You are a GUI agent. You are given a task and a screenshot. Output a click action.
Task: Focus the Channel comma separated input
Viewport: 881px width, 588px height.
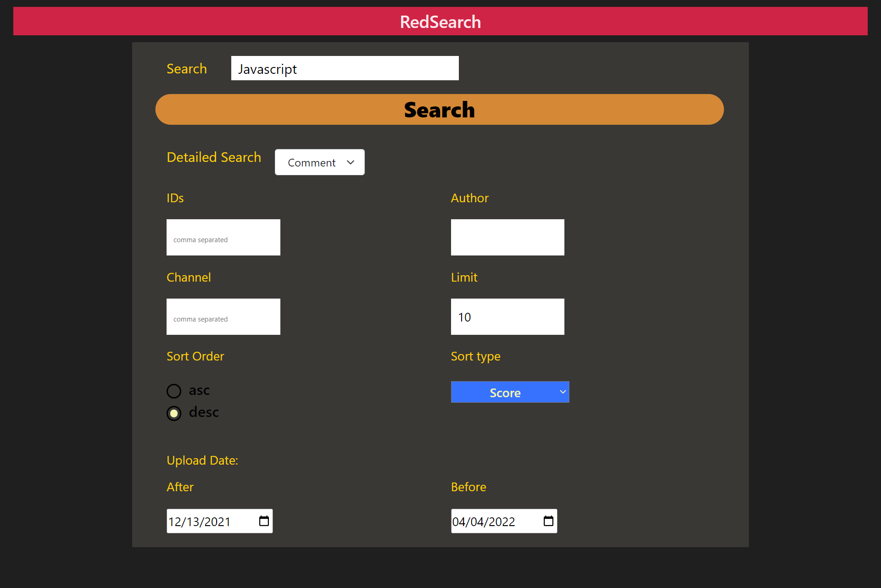(x=223, y=317)
